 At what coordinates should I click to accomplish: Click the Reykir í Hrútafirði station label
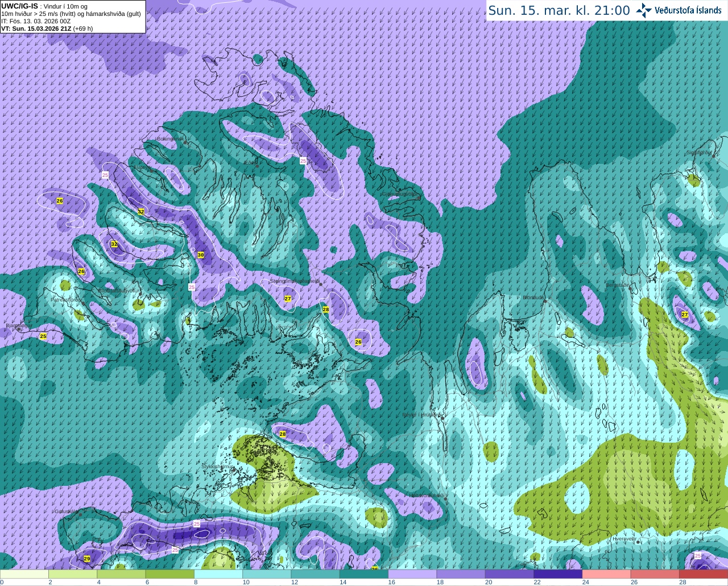click(x=422, y=414)
